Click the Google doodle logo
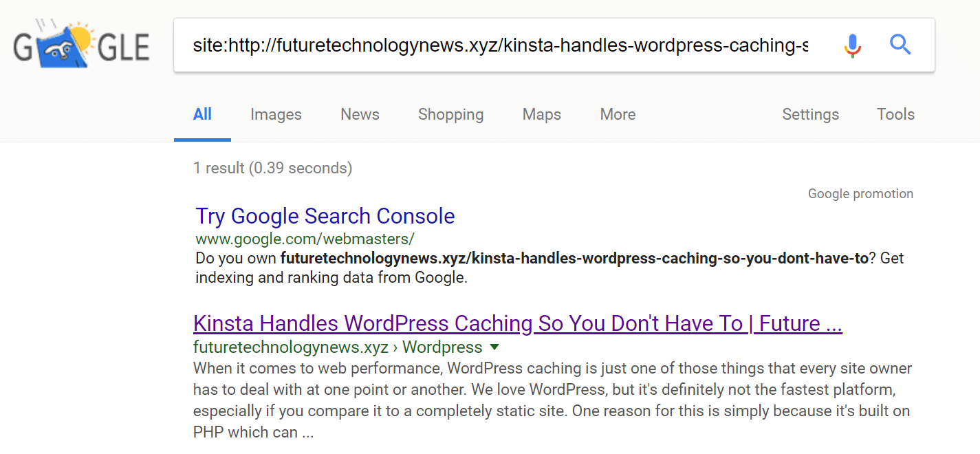980x454 pixels. tap(80, 45)
